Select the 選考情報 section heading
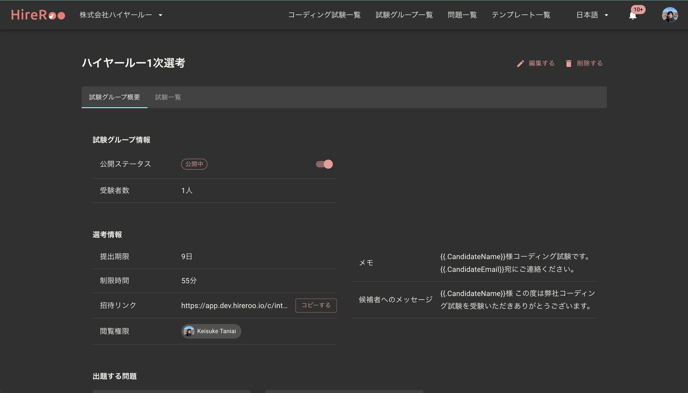Screen dimensions: 688x393 [108, 235]
